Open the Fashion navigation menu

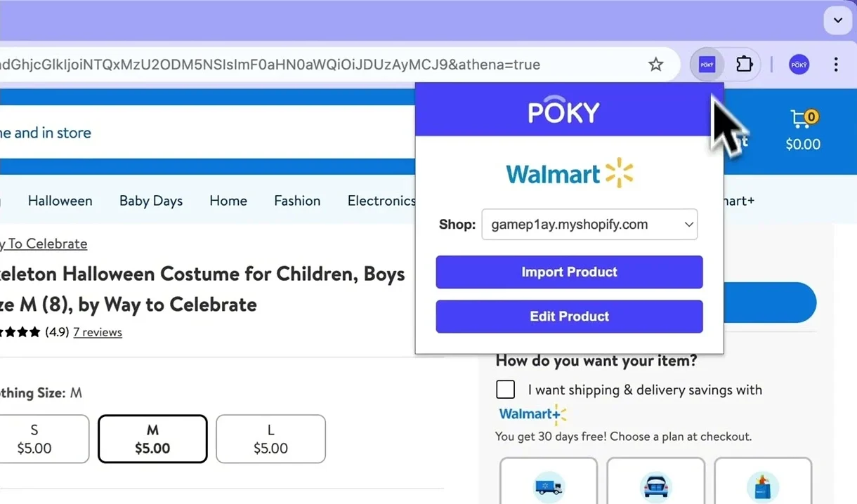pos(297,201)
